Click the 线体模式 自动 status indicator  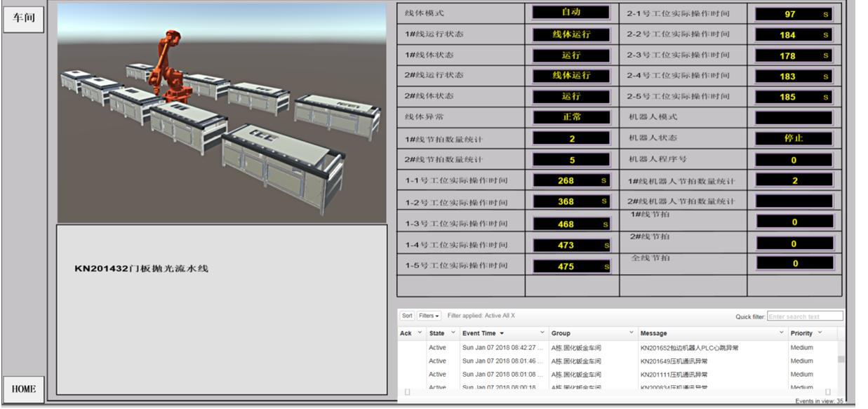tap(570, 13)
